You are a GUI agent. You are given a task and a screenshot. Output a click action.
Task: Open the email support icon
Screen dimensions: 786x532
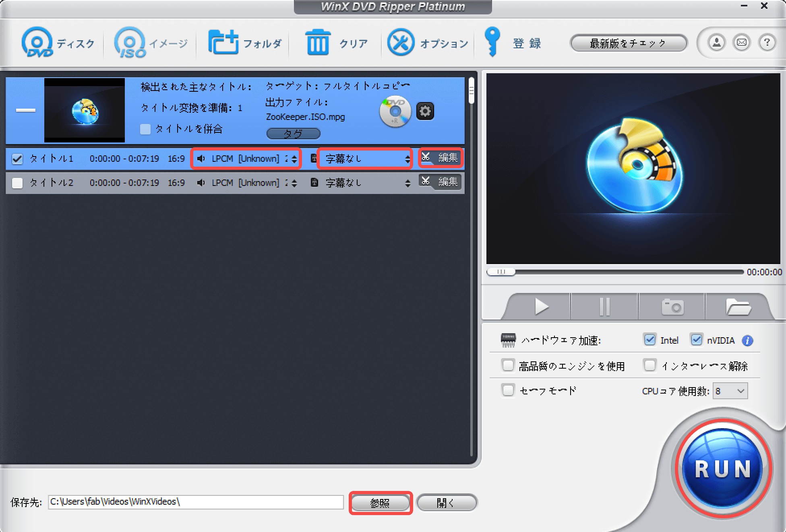tap(742, 42)
